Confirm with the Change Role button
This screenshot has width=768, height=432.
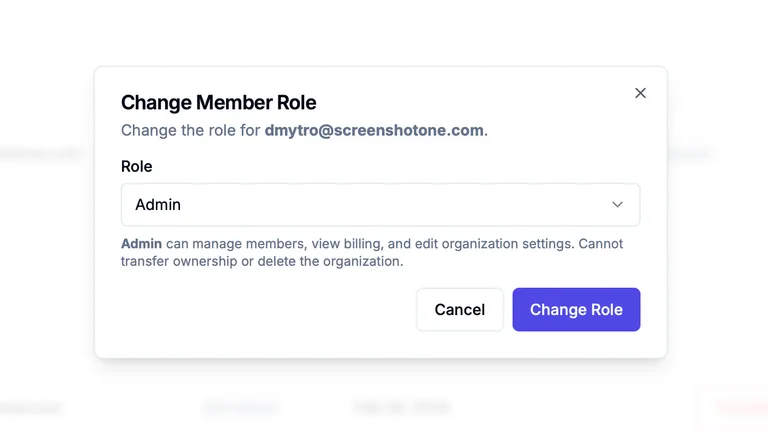[x=576, y=310]
